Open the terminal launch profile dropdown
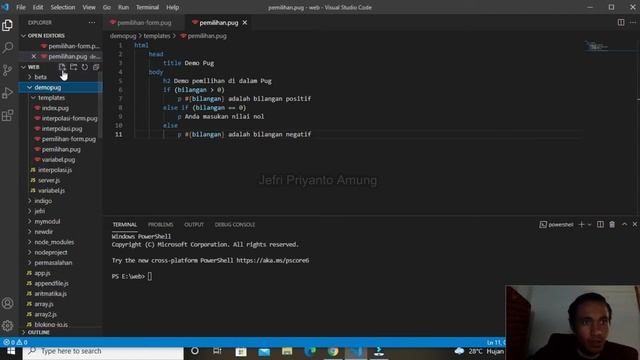640x360 pixels. tap(589, 224)
